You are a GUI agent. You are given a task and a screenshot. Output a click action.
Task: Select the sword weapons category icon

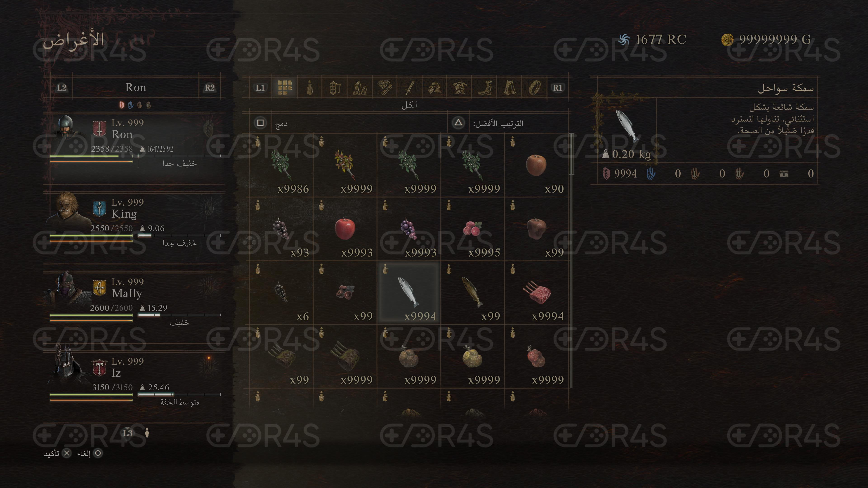point(409,88)
